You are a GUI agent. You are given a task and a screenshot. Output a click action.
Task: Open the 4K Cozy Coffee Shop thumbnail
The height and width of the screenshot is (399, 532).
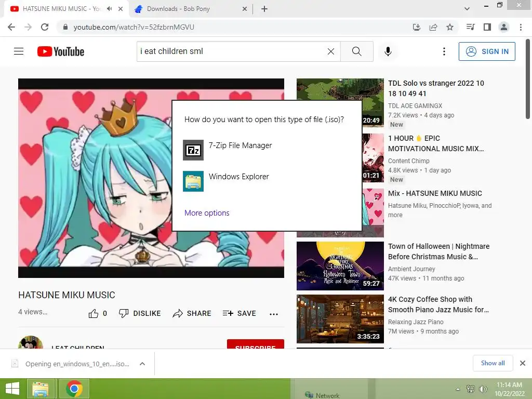[x=340, y=319]
